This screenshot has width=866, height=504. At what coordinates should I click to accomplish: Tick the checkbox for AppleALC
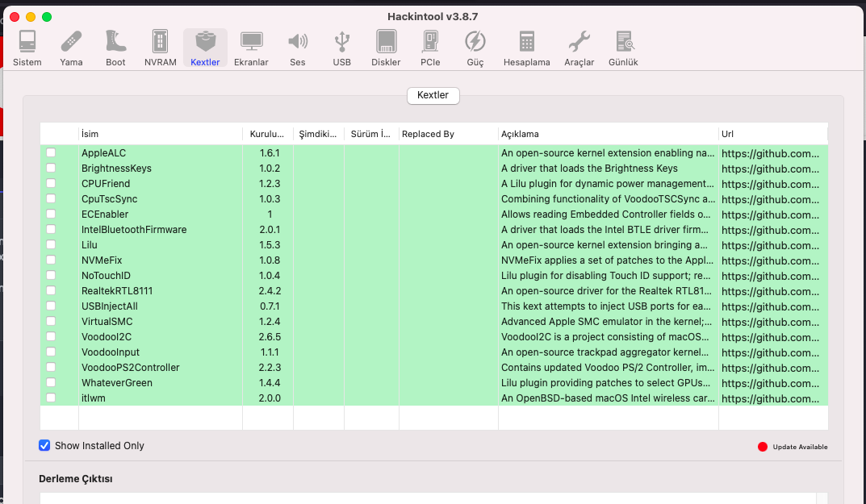[51, 153]
